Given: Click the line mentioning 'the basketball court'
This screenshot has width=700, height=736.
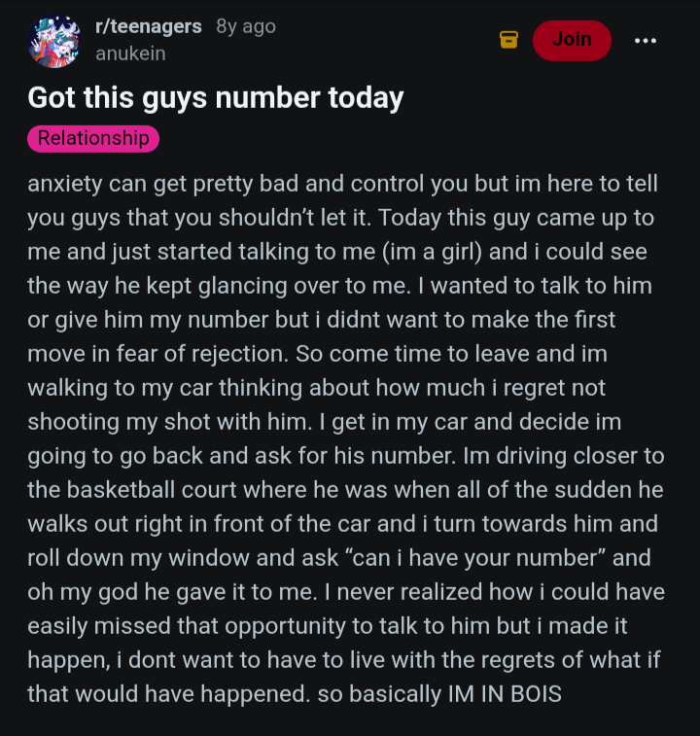Looking at the screenshot, I should pos(345,490).
